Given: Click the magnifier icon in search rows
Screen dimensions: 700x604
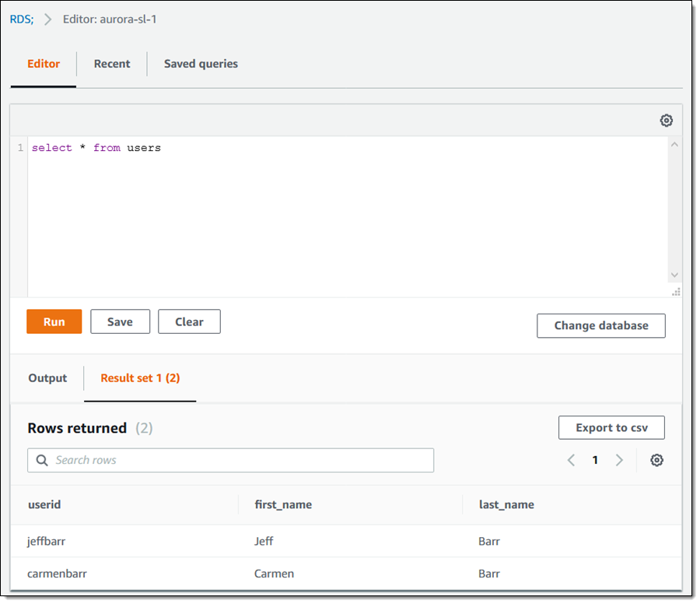Looking at the screenshot, I should click(42, 460).
